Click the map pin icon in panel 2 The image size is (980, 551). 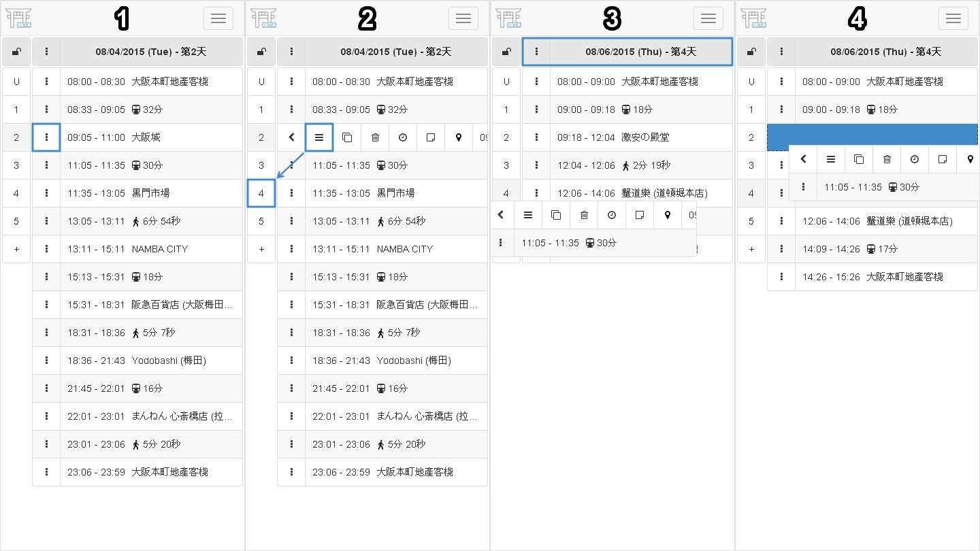[459, 137]
